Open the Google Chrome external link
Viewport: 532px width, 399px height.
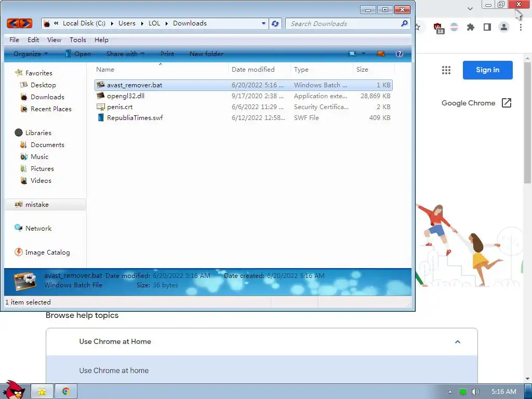pyautogui.click(x=476, y=103)
